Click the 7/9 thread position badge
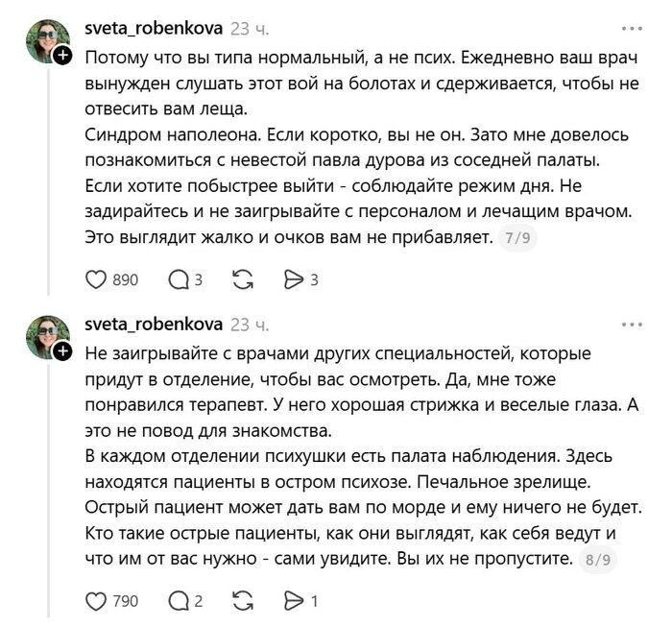This screenshot has width=672, height=627. (517, 238)
